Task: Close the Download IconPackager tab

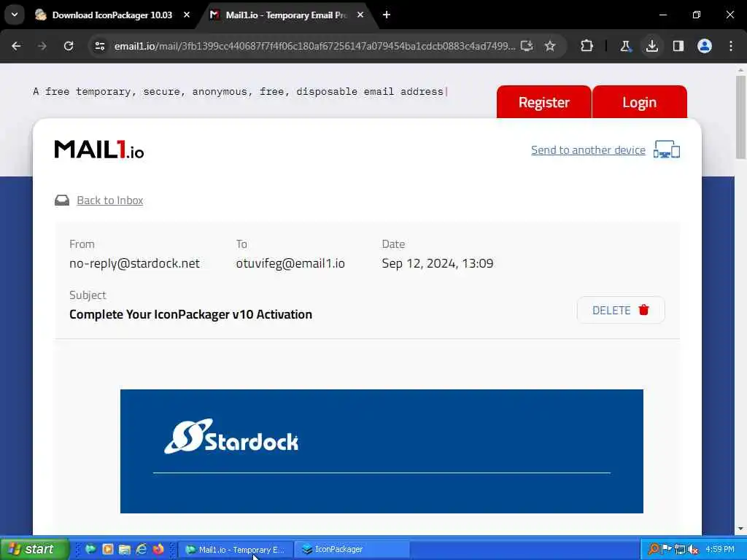Action: 187,15
